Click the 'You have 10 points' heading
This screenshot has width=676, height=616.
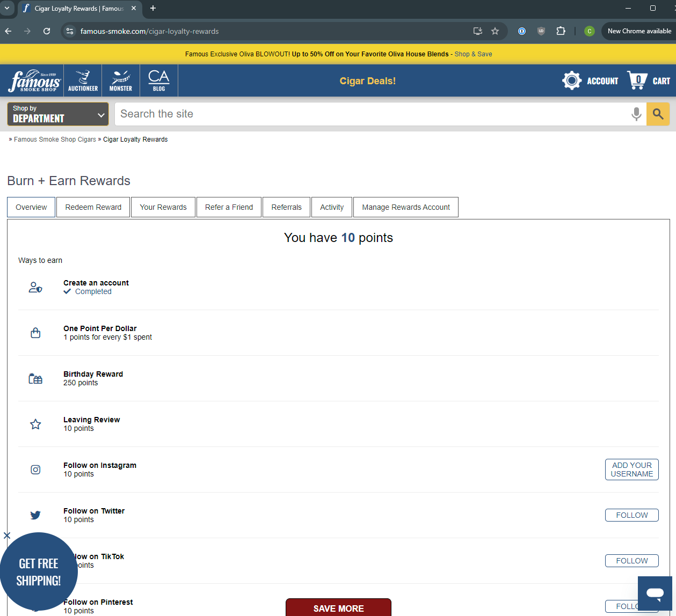(338, 238)
